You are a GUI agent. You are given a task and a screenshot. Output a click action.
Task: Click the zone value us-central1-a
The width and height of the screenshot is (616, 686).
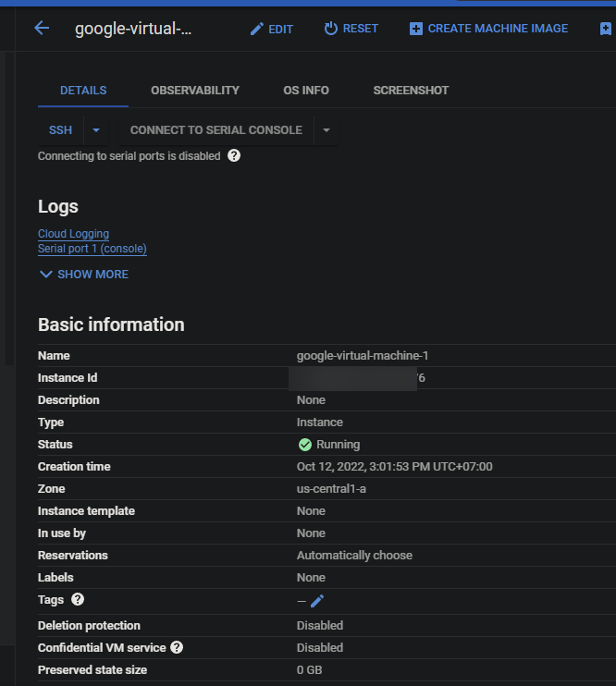pyautogui.click(x=331, y=489)
